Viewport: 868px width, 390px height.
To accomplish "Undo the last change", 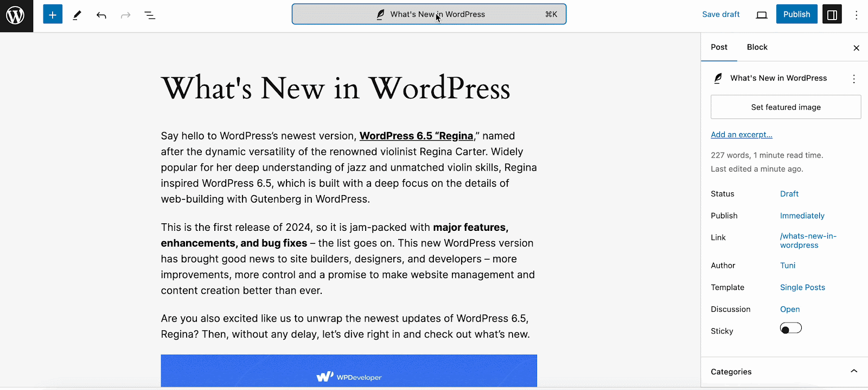I will (101, 15).
